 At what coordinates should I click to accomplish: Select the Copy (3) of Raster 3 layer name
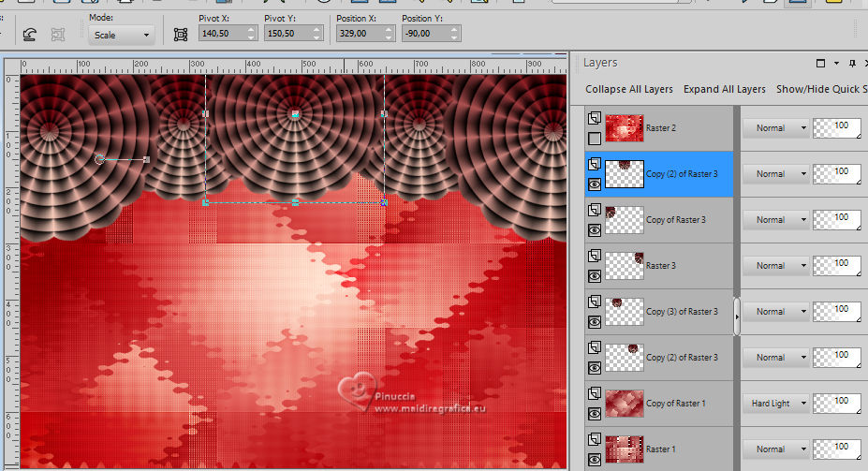[x=682, y=312]
